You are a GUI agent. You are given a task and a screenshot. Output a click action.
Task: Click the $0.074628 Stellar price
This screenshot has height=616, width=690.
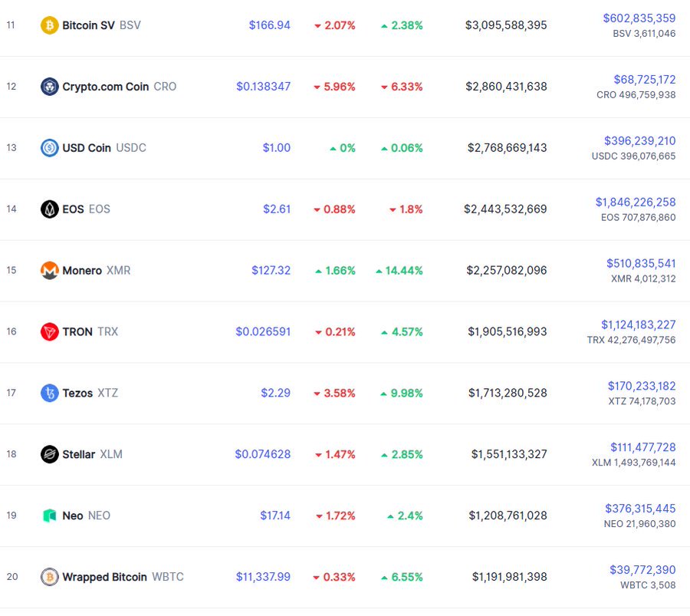[x=263, y=454]
